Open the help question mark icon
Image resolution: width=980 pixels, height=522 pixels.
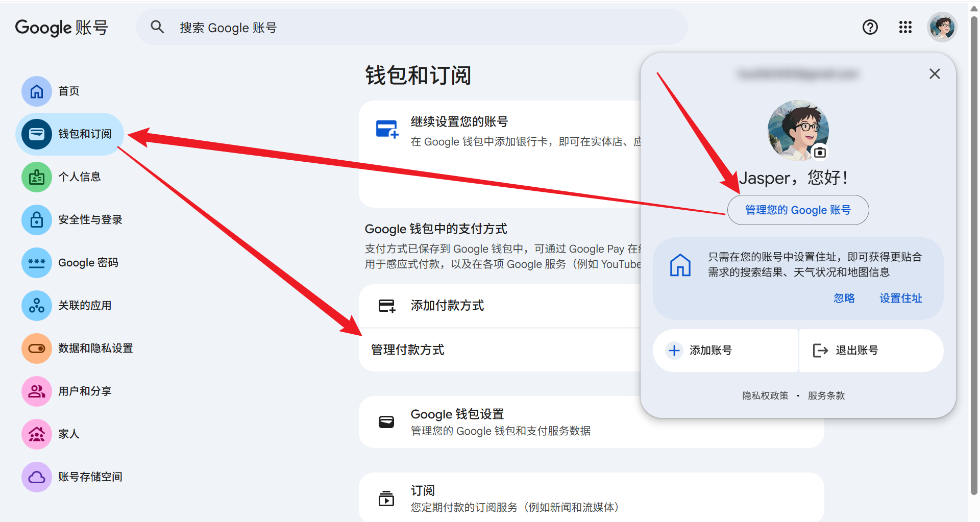(870, 27)
